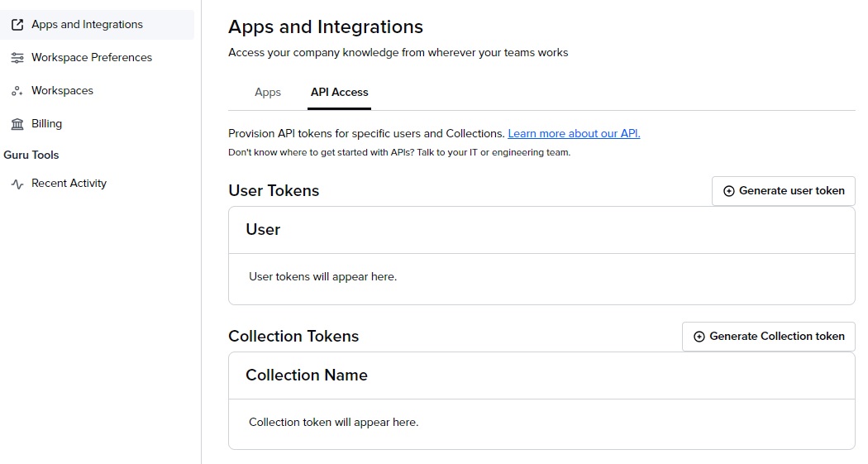Click the Guru Tools sidebar section heading
The width and height of the screenshot is (868, 464).
[x=31, y=155]
